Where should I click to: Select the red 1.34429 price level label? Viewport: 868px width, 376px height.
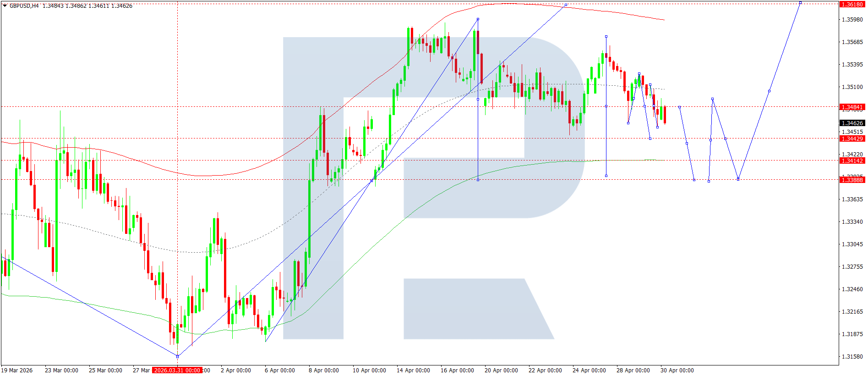click(852, 139)
